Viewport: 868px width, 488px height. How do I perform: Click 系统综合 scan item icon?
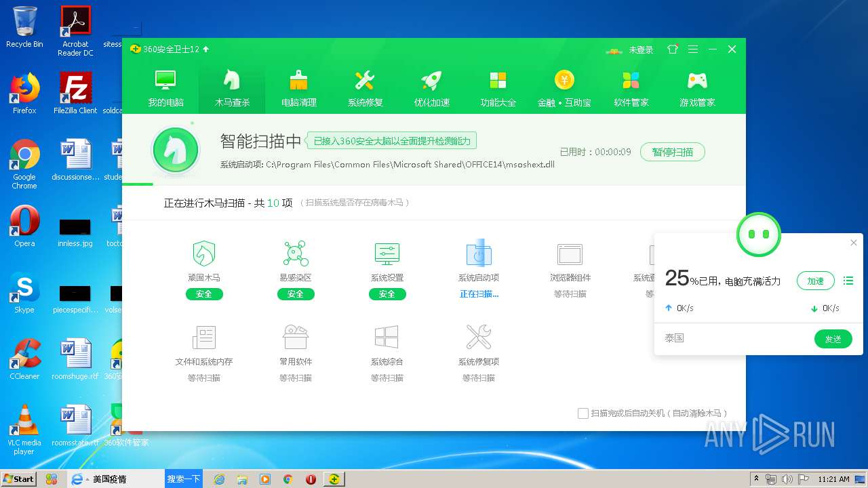pos(387,337)
